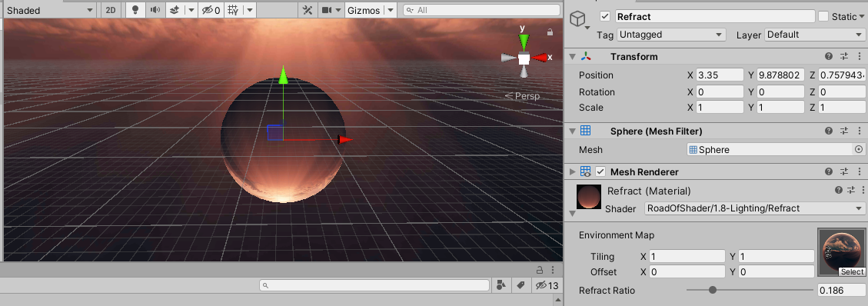Open Mesh Renderer three-dot menu

(x=860, y=171)
